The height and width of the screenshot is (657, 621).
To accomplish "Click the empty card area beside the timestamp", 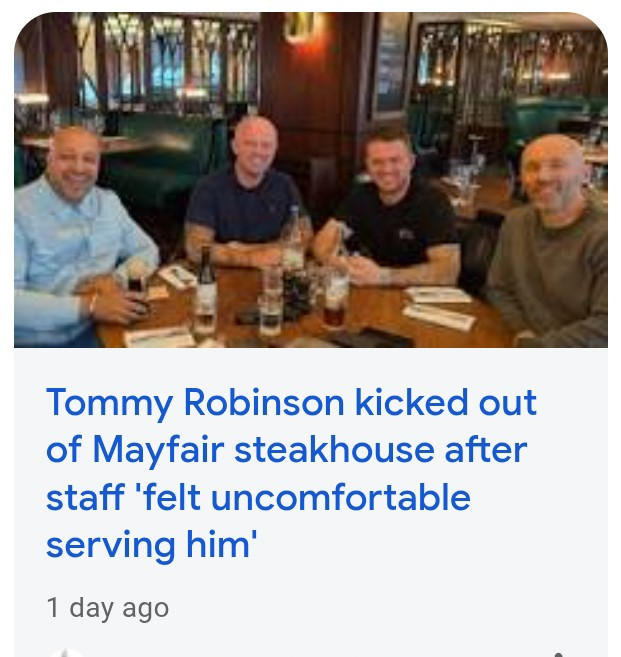I will [x=377, y=608].
